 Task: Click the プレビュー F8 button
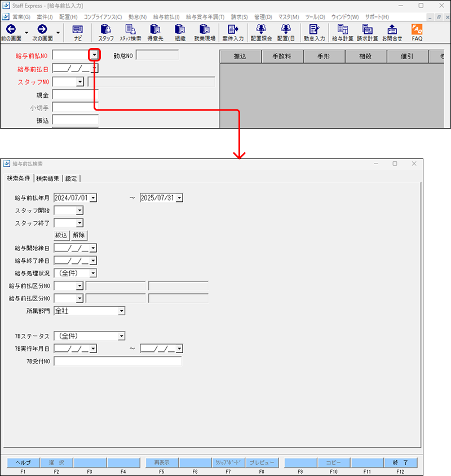coord(262,462)
